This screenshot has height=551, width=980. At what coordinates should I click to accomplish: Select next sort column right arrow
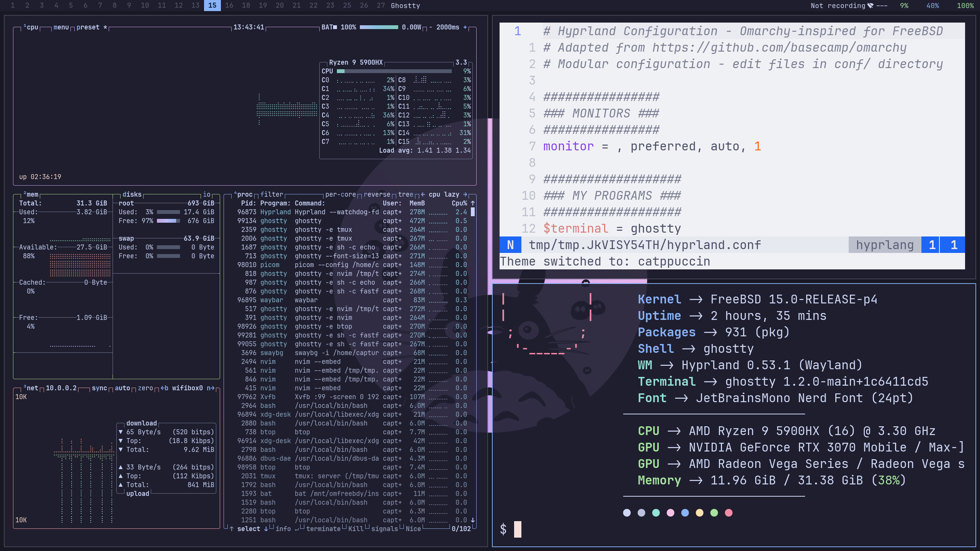tap(465, 194)
